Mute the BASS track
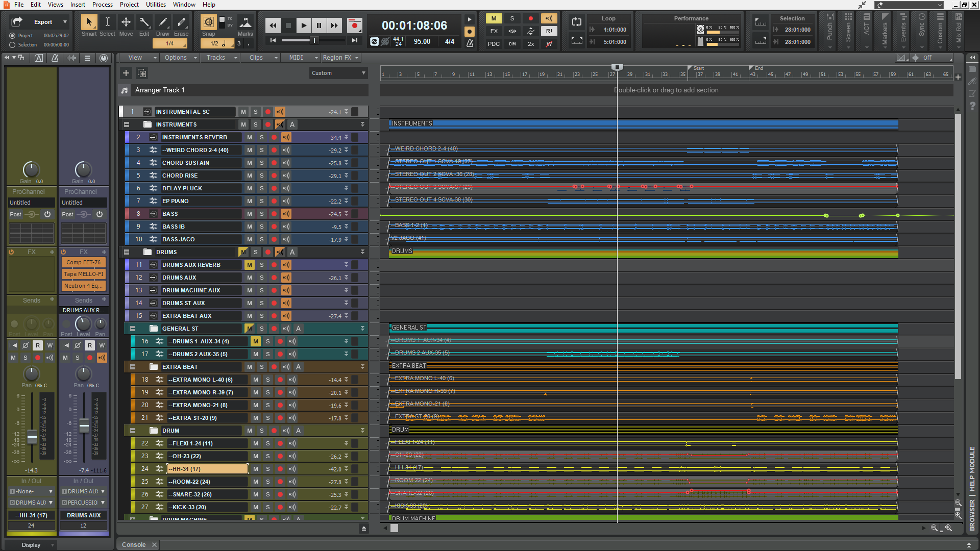Image resolution: width=980 pixels, height=551 pixels. click(250, 214)
